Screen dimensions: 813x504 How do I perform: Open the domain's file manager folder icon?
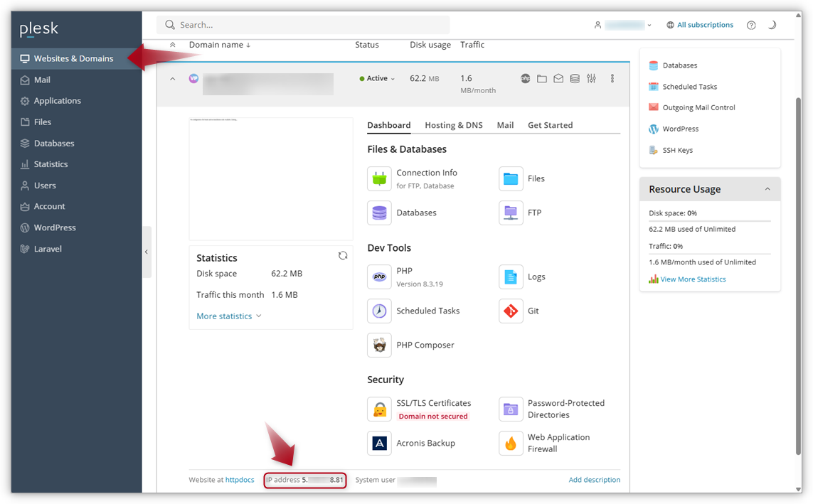[x=541, y=78]
